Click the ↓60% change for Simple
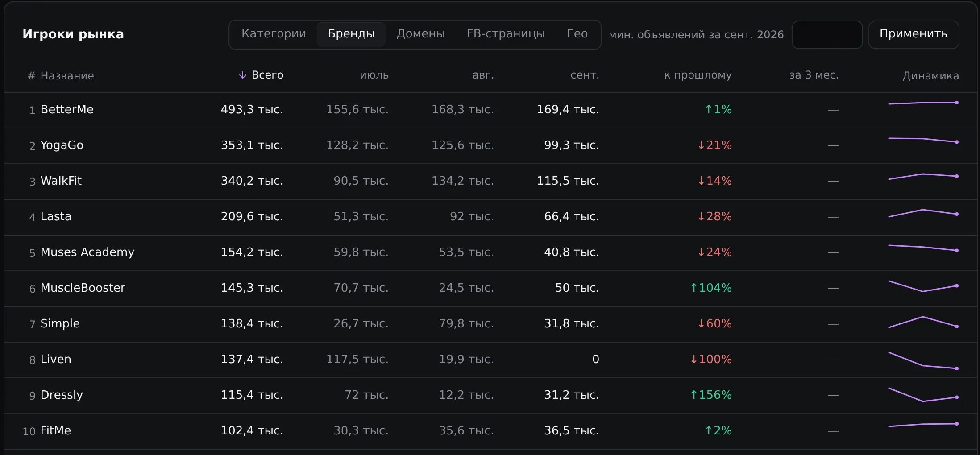The image size is (980, 455). (x=714, y=323)
